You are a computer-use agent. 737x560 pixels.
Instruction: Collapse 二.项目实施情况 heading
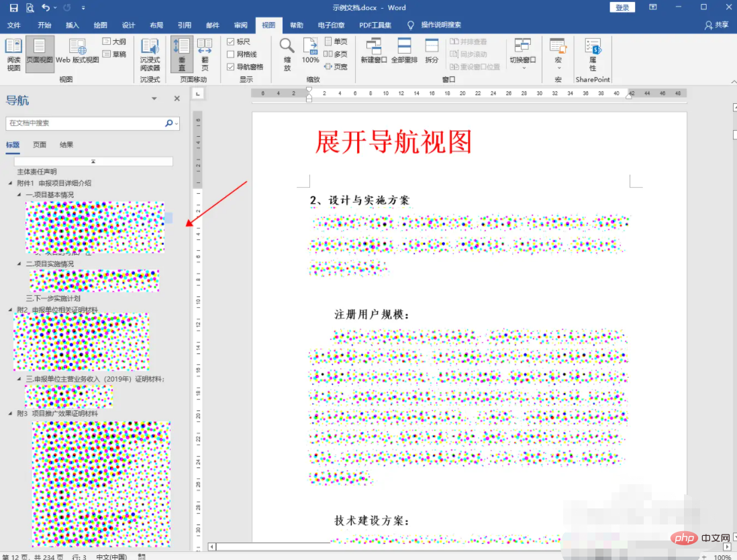pos(19,264)
